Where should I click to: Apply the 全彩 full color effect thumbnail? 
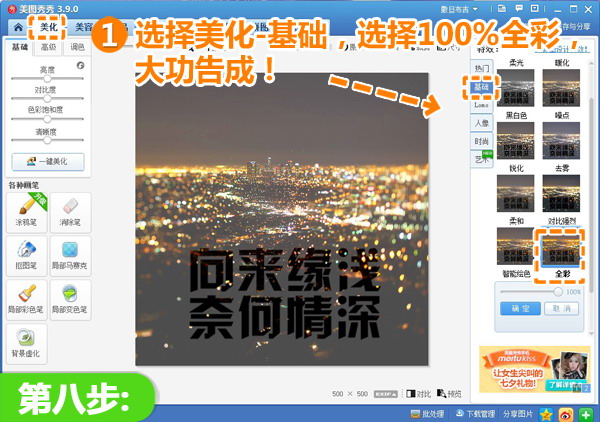(561, 249)
